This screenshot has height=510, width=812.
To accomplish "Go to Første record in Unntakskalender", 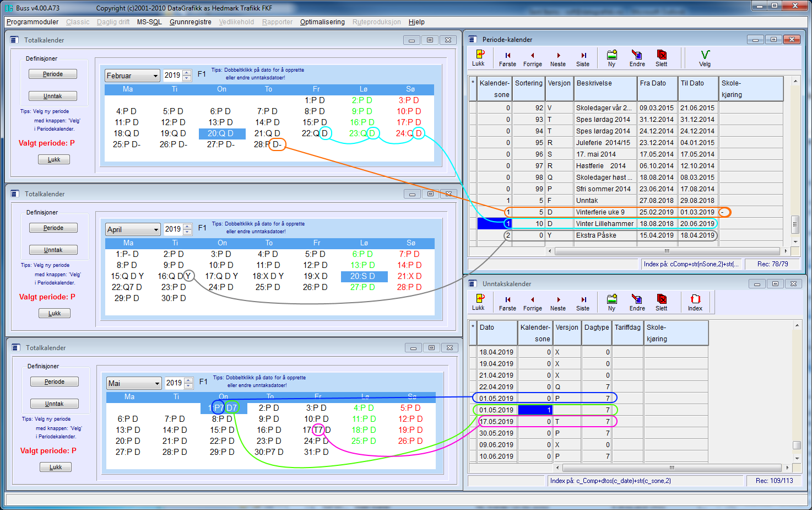I will [x=507, y=303].
